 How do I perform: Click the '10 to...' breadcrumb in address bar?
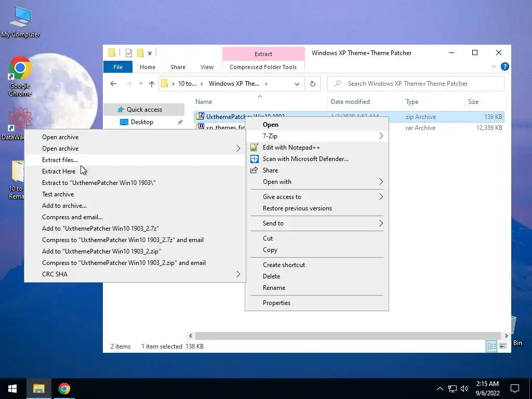[x=187, y=84]
